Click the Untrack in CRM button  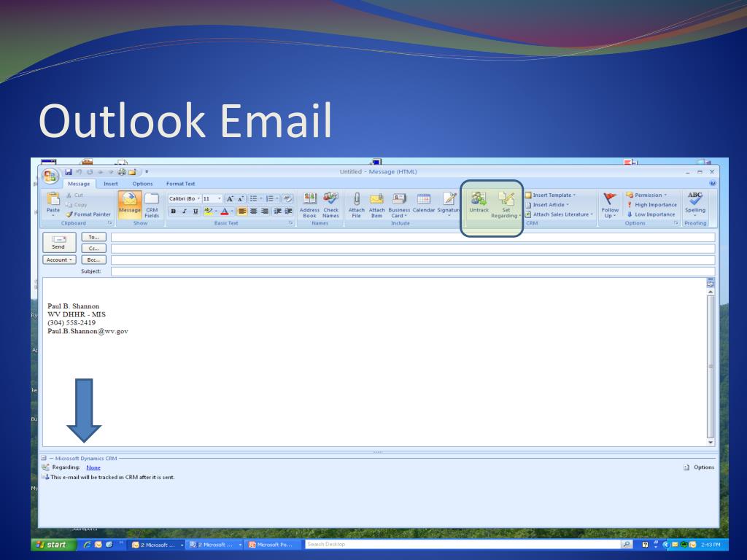(x=479, y=203)
